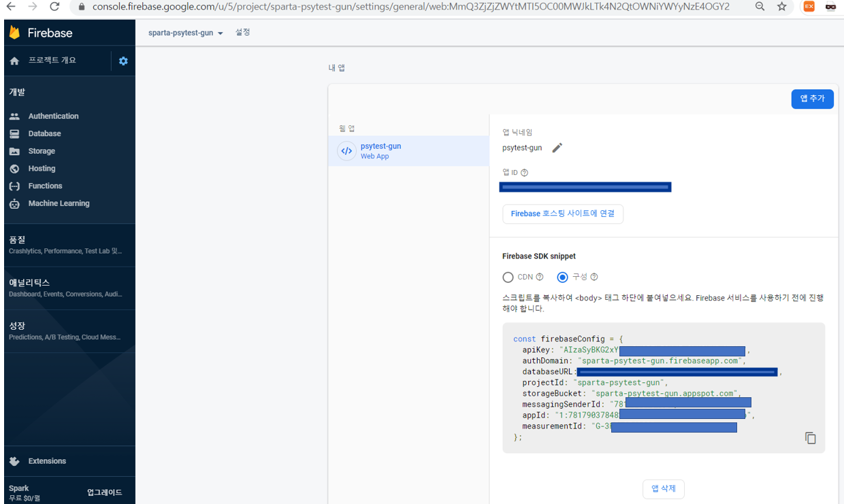Image resolution: width=844 pixels, height=504 pixels.
Task: Click the storageBucket line in config
Action: click(x=632, y=394)
